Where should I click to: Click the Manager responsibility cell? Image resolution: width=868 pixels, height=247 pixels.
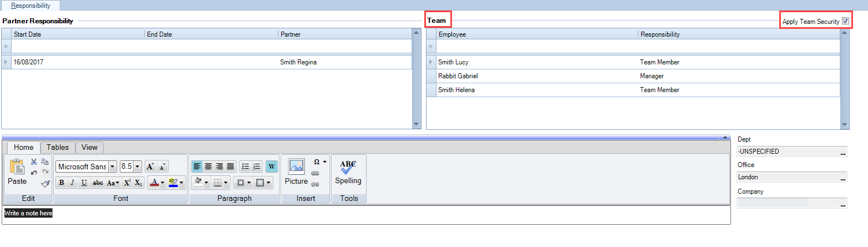tap(739, 76)
